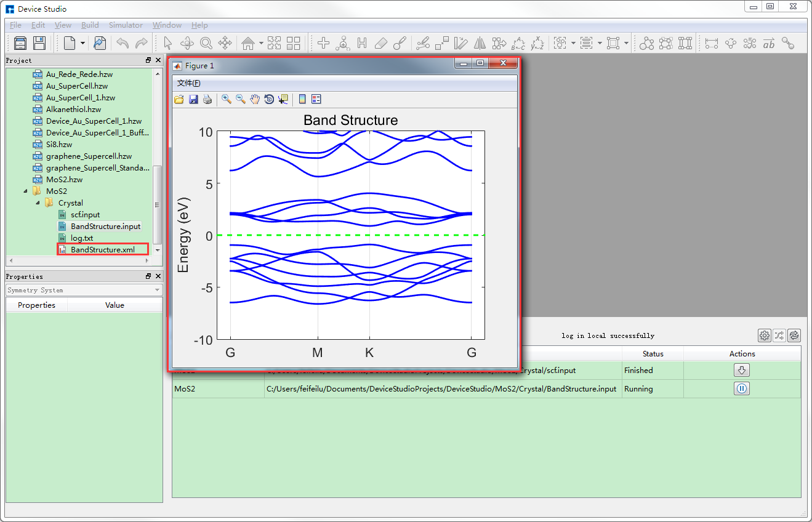Open the print icon in Figure window
Screen dimensions: 812x522
coord(207,98)
